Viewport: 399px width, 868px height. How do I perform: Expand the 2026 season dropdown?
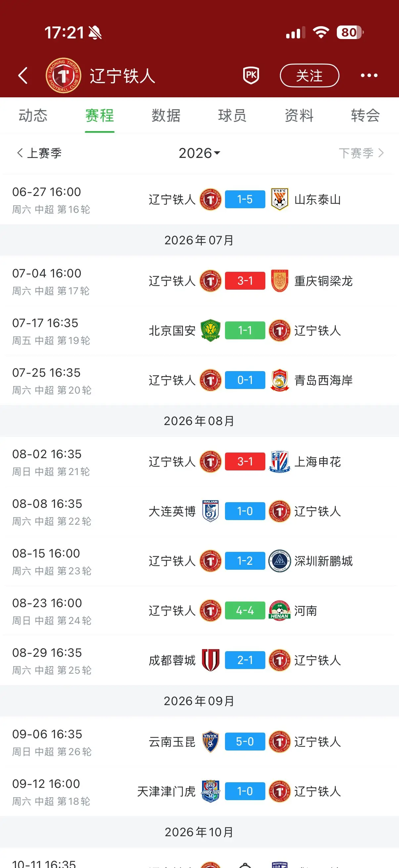click(199, 153)
